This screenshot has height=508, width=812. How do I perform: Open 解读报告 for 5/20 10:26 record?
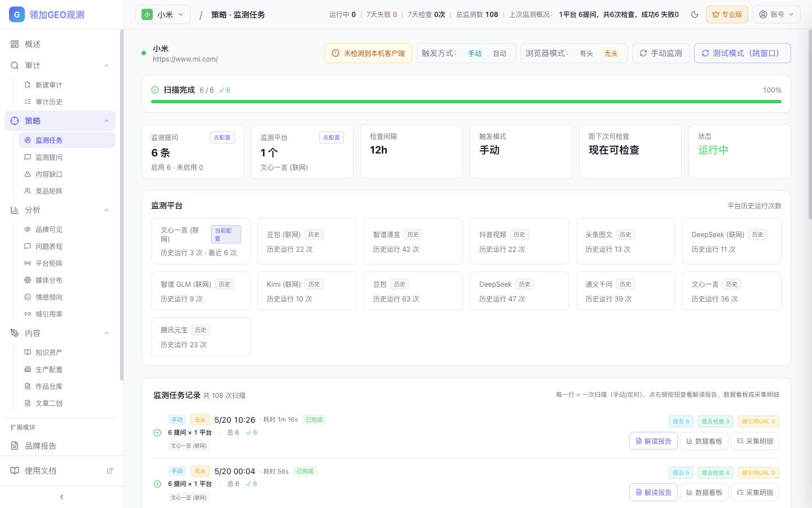tap(654, 441)
